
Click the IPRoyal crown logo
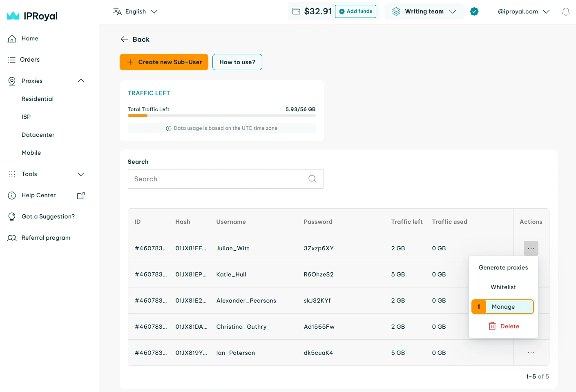[13, 16]
